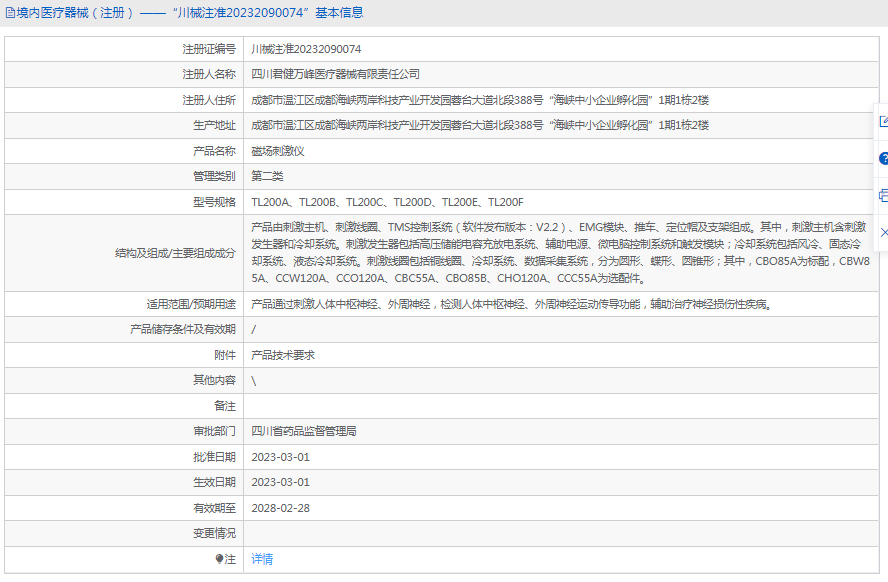
Task: Close the side panel with the X icon
Action: 884,233
